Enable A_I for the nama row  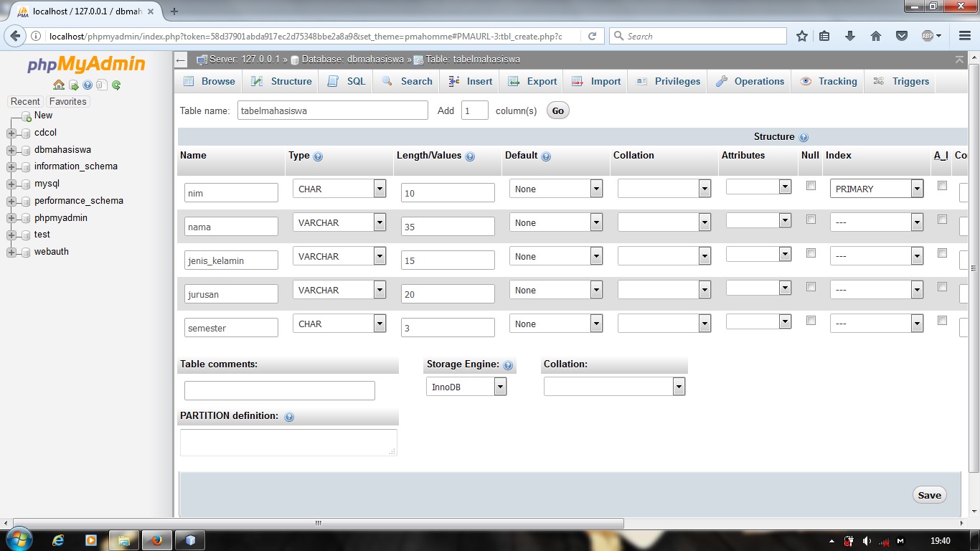pyautogui.click(x=942, y=218)
